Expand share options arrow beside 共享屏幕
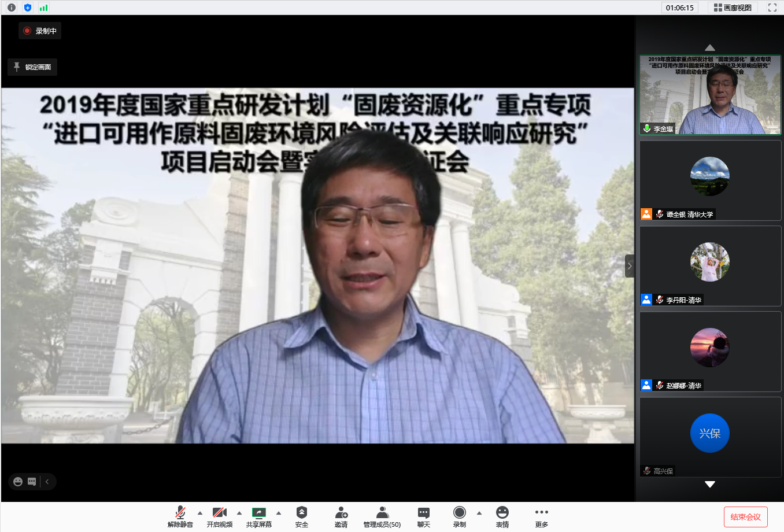 coord(279,513)
